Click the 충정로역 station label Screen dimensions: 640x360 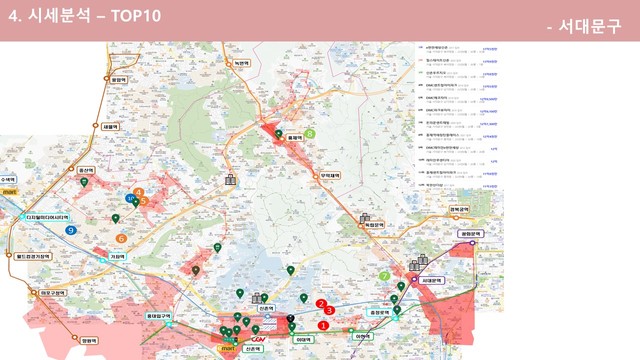380,313
